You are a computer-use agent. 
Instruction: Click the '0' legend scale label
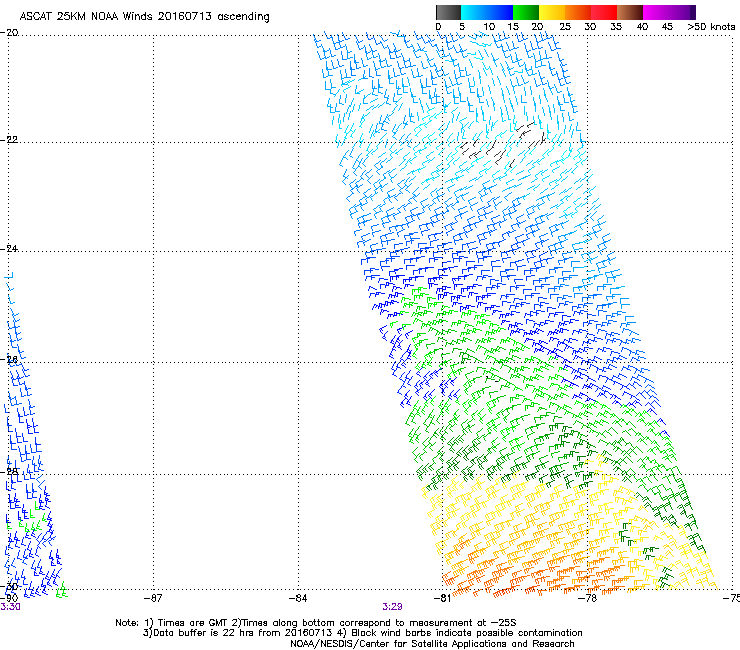click(x=438, y=27)
